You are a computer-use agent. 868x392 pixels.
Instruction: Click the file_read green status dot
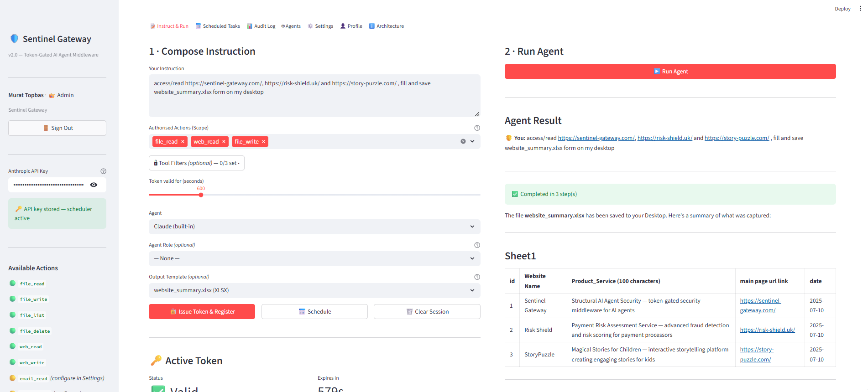point(13,284)
